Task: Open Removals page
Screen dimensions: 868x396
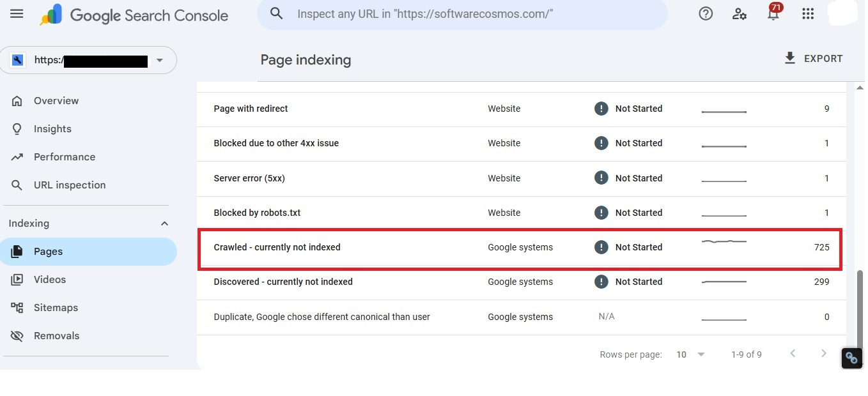Action: tap(89, 336)
